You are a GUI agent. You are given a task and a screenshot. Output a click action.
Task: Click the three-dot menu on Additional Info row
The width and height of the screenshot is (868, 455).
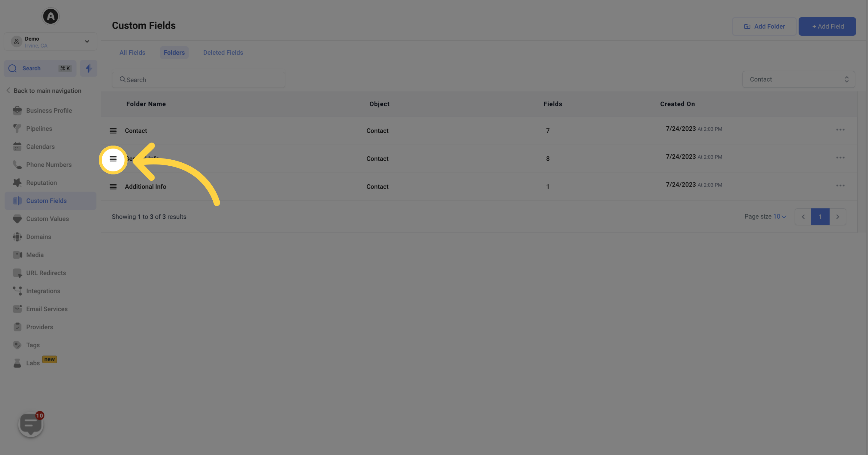tap(840, 186)
